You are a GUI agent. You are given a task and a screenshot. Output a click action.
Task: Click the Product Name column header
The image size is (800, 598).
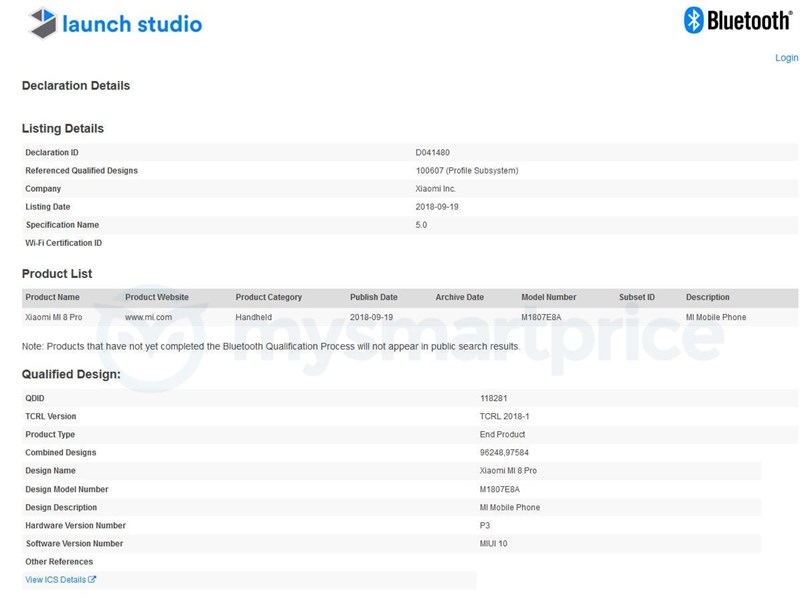(52, 297)
